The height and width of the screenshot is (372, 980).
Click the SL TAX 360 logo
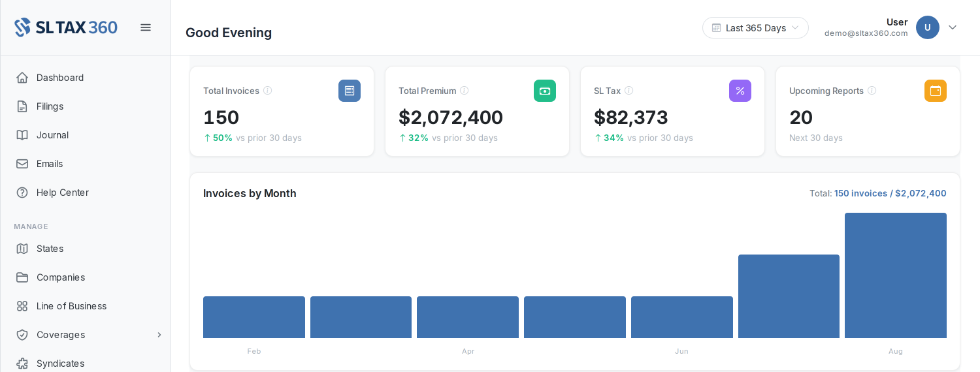click(66, 27)
